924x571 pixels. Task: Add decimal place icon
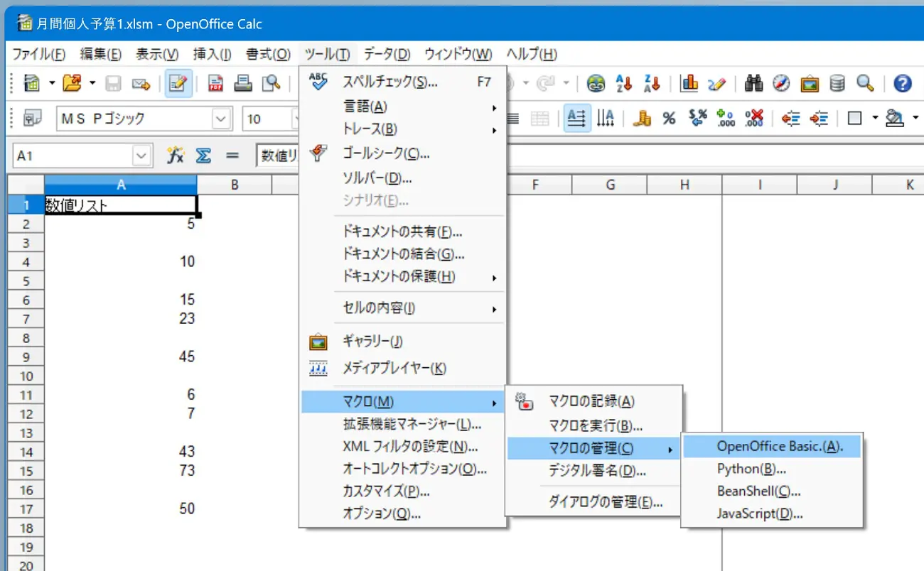click(x=726, y=119)
